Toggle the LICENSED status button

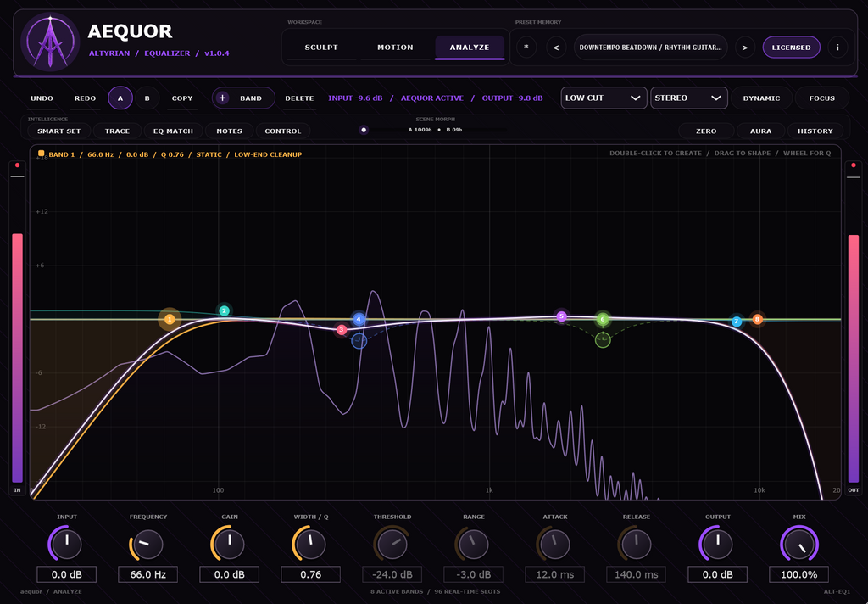click(792, 48)
